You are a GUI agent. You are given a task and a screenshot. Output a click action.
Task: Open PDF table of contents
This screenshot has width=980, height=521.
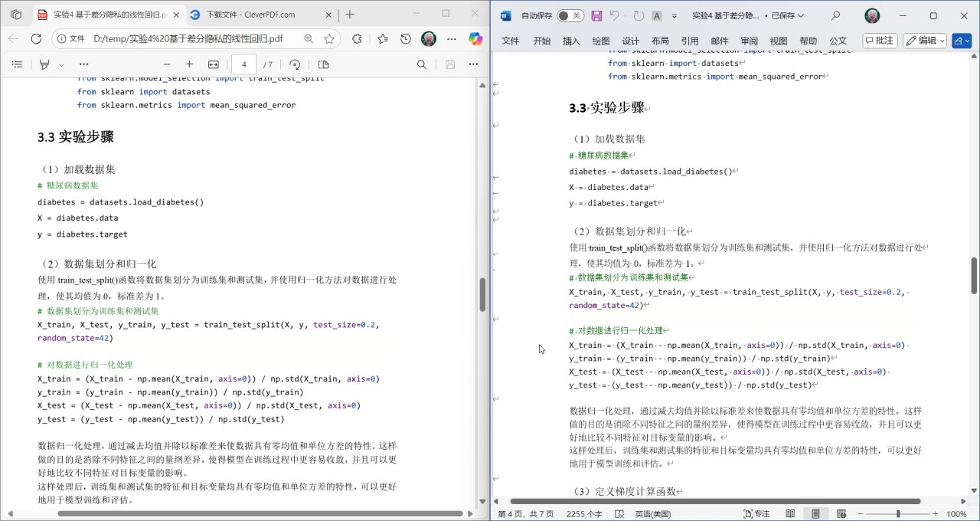pos(17,65)
